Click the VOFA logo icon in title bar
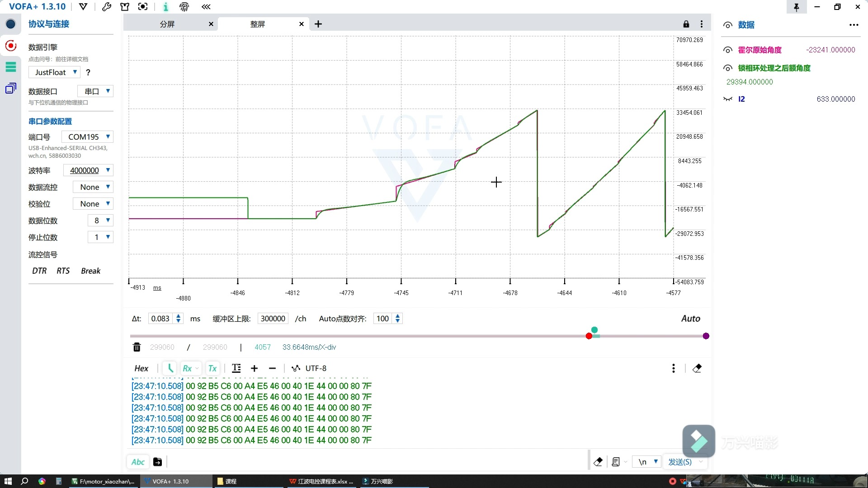Screen dimensions: 868x488 83,7
